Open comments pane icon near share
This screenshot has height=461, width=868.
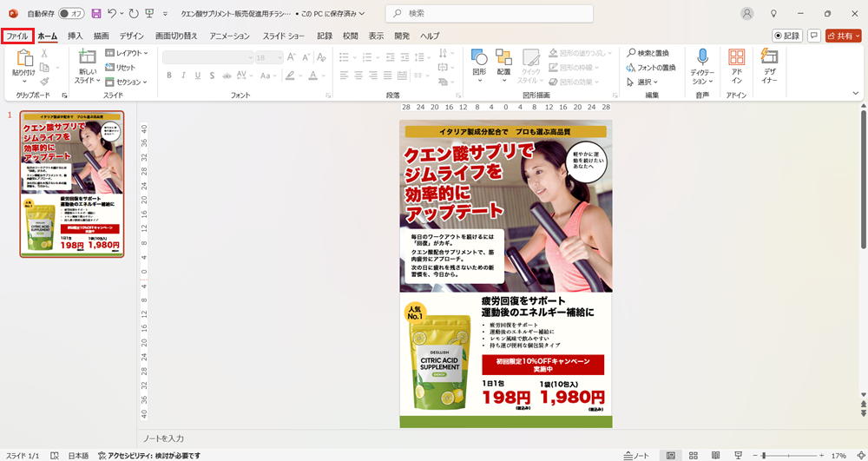814,36
